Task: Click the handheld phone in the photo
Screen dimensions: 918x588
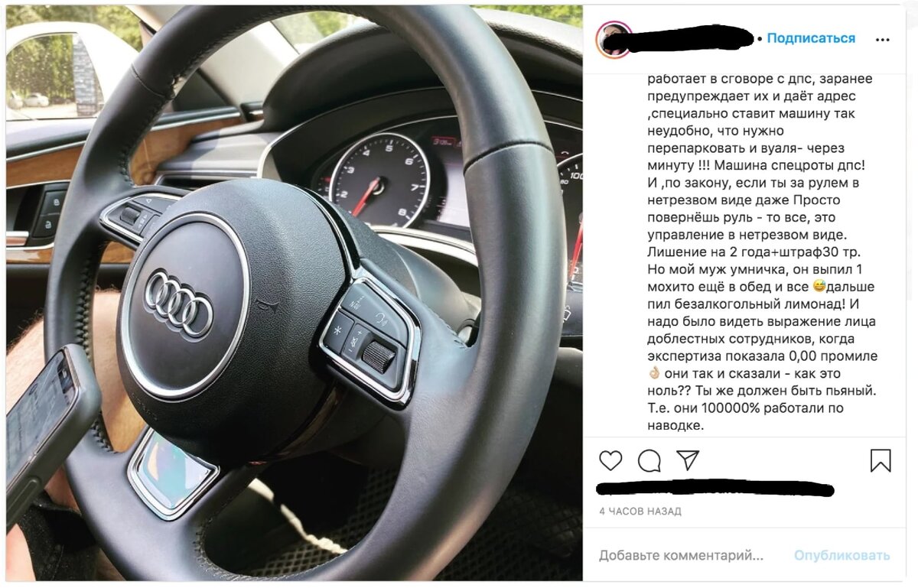Action: point(44,429)
